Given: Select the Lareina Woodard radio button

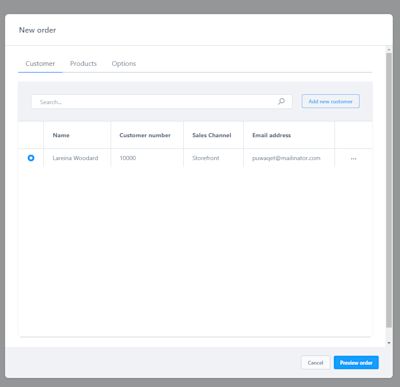Looking at the screenshot, I should 31,158.
